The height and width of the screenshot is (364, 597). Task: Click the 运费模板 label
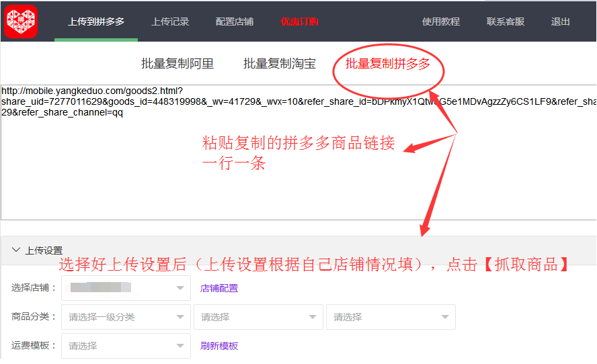point(34,345)
